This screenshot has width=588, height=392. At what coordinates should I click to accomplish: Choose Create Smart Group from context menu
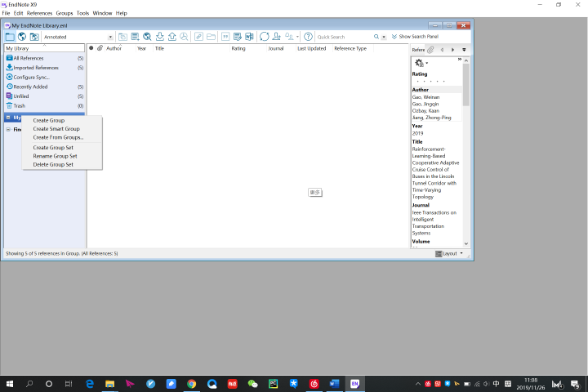(62, 129)
